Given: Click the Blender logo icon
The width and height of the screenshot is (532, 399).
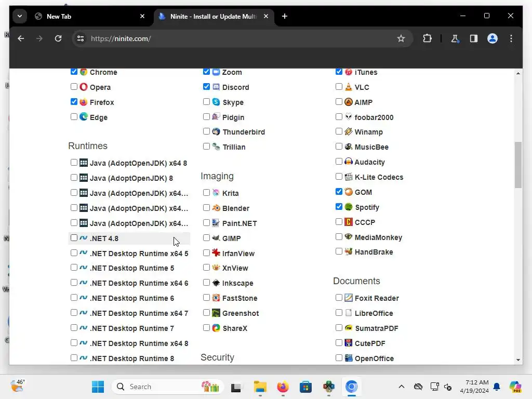Looking at the screenshot, I should 216,208.
